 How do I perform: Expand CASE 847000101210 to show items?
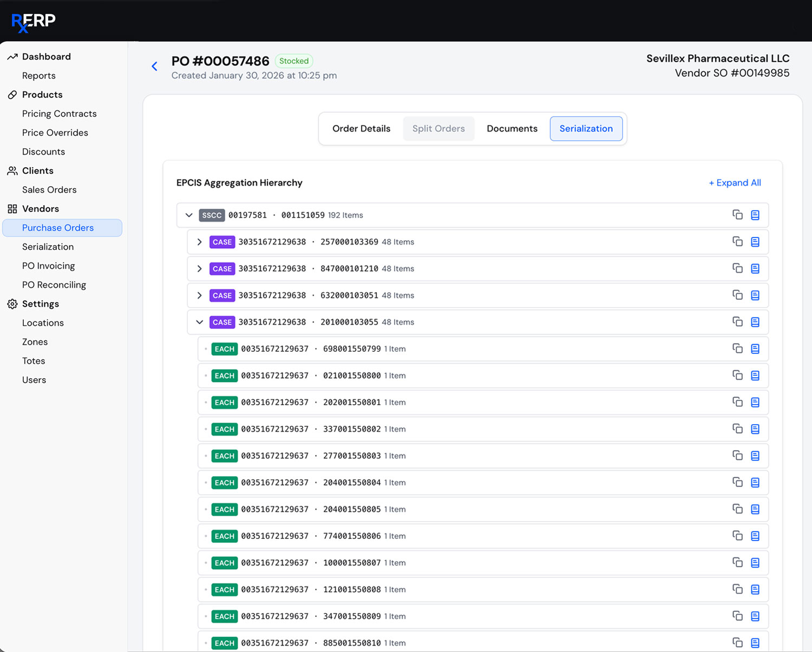199,268
